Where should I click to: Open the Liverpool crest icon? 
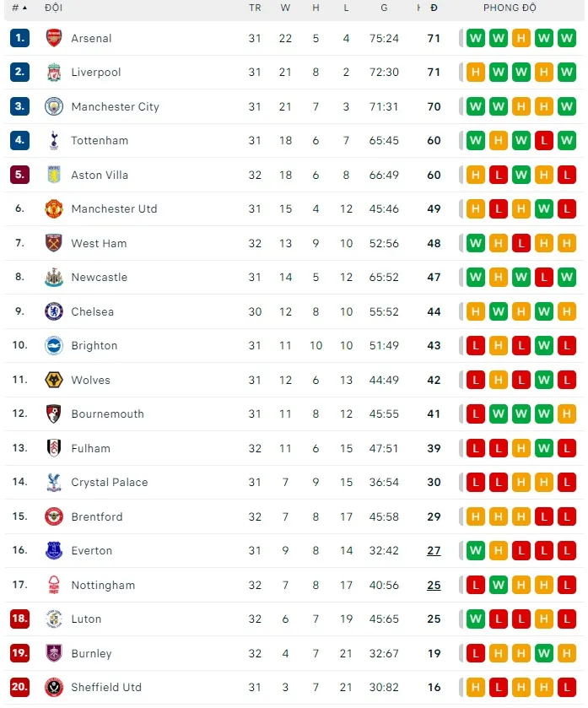(54, 73)
